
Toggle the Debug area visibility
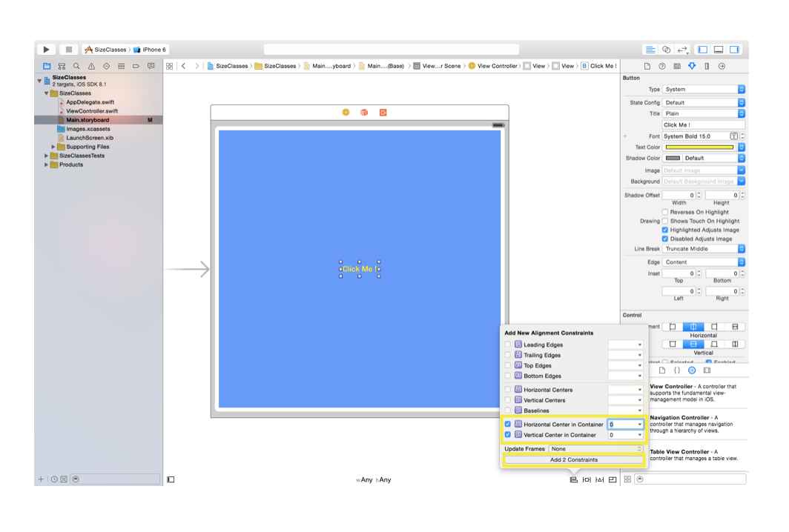(x=719, y=50)
